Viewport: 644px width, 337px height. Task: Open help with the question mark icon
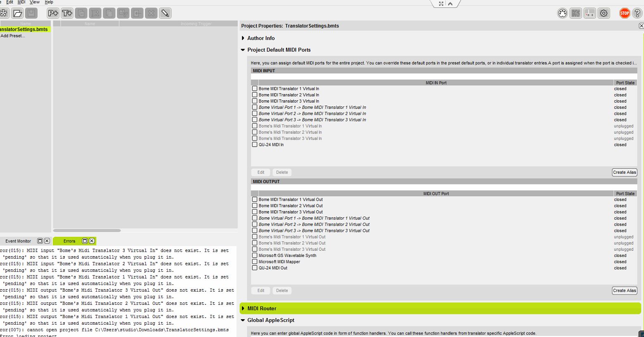pyautogui.click(x=637, y=13)
